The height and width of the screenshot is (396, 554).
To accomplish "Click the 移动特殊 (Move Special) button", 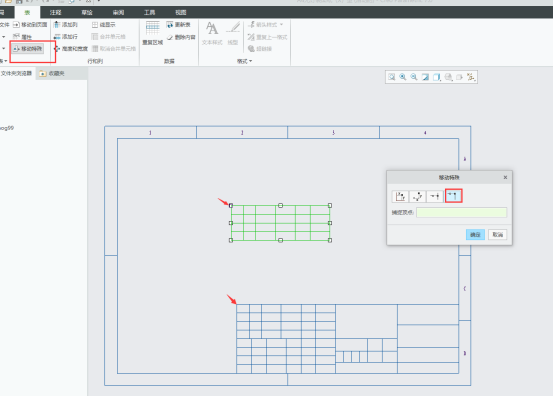I will [x=28, y=49].
